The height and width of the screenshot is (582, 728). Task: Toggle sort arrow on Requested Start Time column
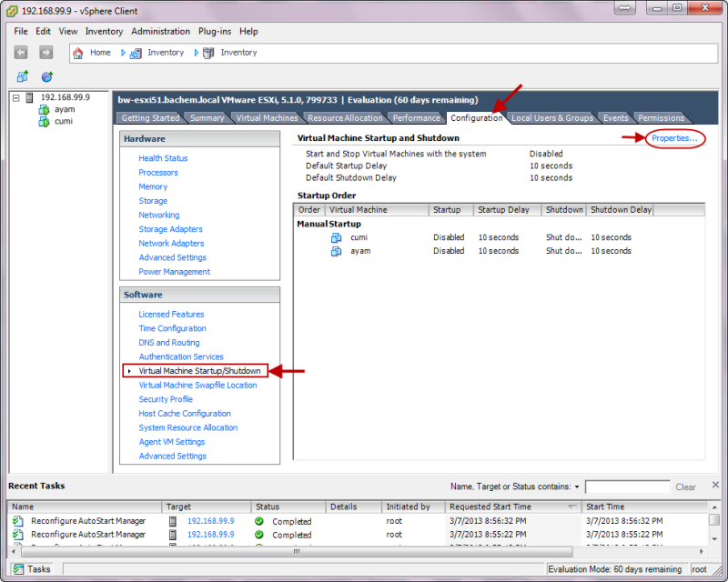pyautogui.click(x=572, y=507)
